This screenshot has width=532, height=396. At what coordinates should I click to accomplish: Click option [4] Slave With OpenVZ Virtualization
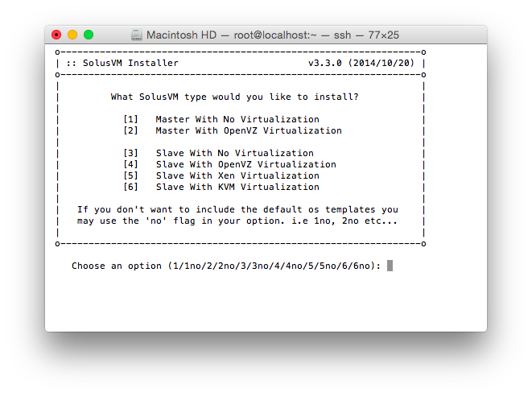coord(246,164)
